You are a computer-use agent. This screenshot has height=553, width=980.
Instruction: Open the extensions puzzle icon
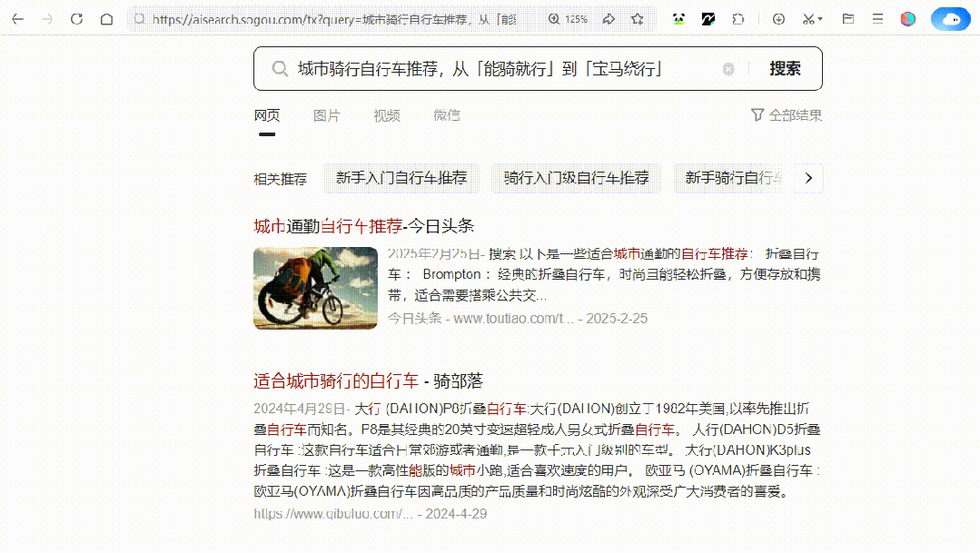(738, 19)
